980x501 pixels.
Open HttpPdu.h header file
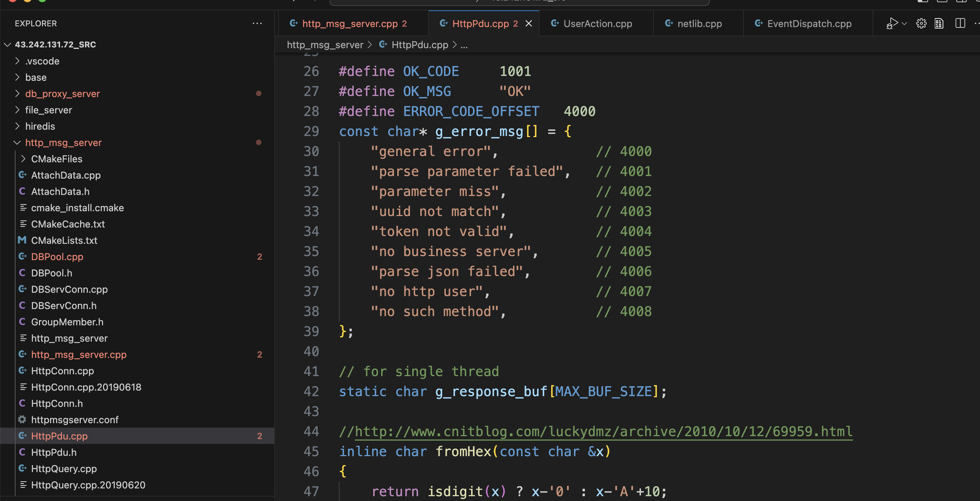[x=137, y=452]
